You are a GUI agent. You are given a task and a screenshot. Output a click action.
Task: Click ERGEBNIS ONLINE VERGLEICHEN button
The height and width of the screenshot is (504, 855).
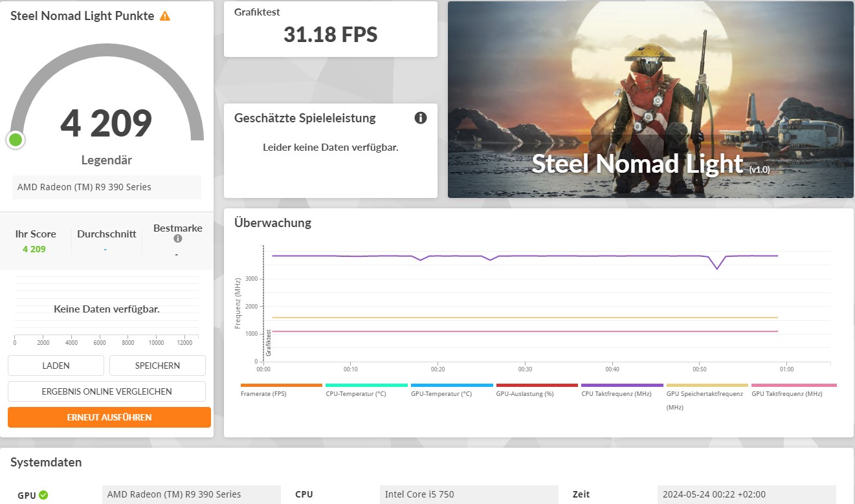coord(107,391)
